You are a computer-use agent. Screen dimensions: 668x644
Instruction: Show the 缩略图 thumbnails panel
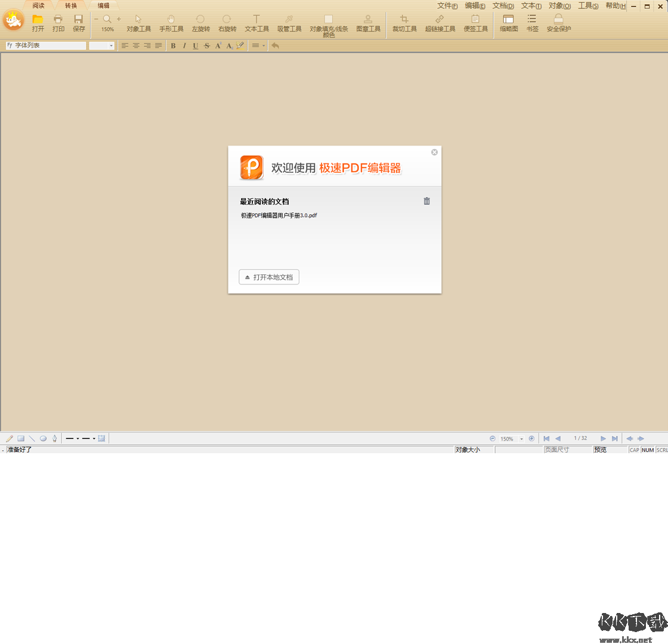tap(509, 23)
